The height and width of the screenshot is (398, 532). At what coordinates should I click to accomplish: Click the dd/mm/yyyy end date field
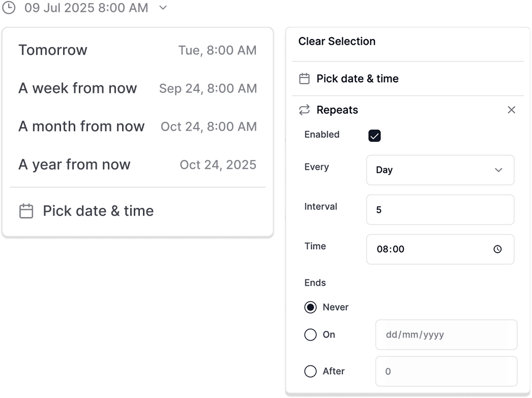[446, 335]
